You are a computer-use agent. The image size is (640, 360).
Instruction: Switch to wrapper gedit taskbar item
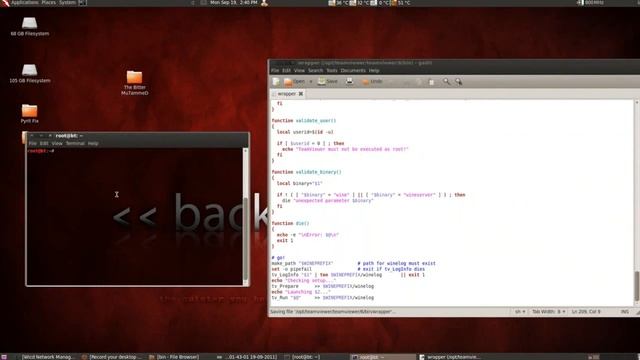coord(449,357)
